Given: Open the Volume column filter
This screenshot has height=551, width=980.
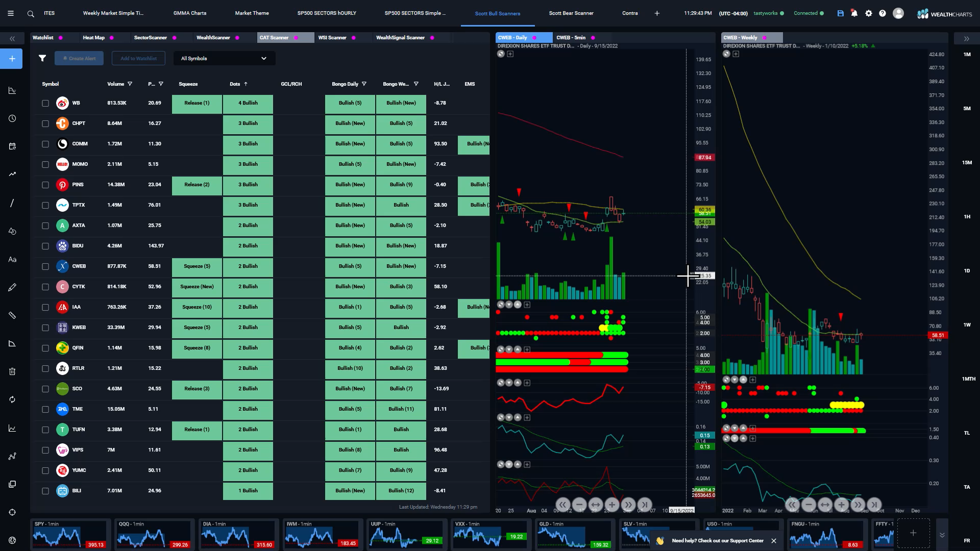Looking at the screenshot, I should tap(130, 84).
